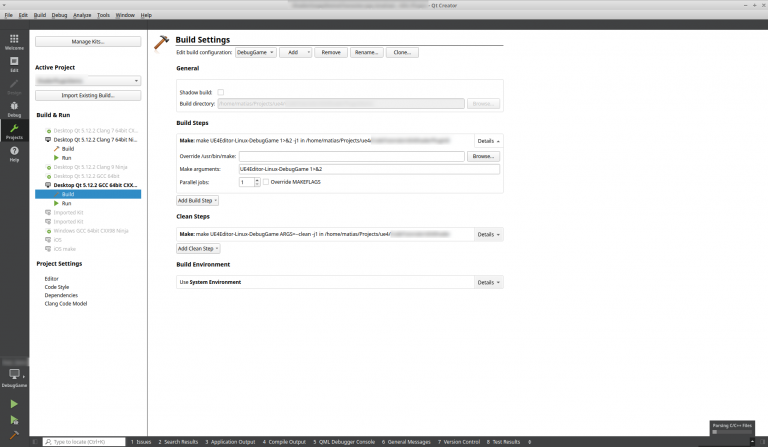
Task: Click the Override /usr/bin/make input field
Action: click(352, 156)
